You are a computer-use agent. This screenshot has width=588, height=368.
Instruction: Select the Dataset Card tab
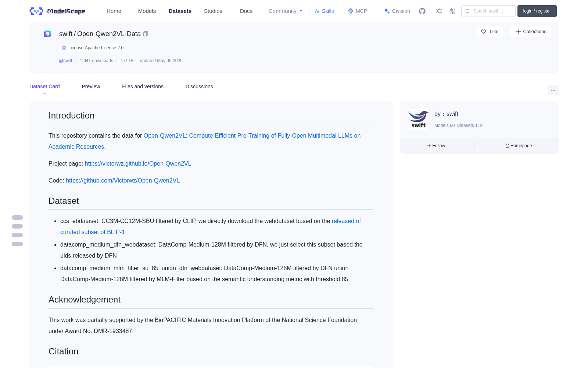(x=44, y=86)
